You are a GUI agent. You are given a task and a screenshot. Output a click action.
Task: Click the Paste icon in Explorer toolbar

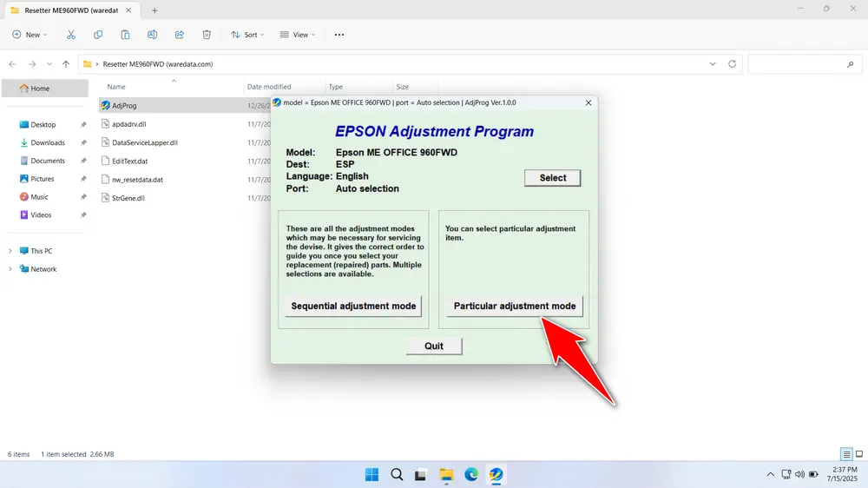(x=125, y=35)
